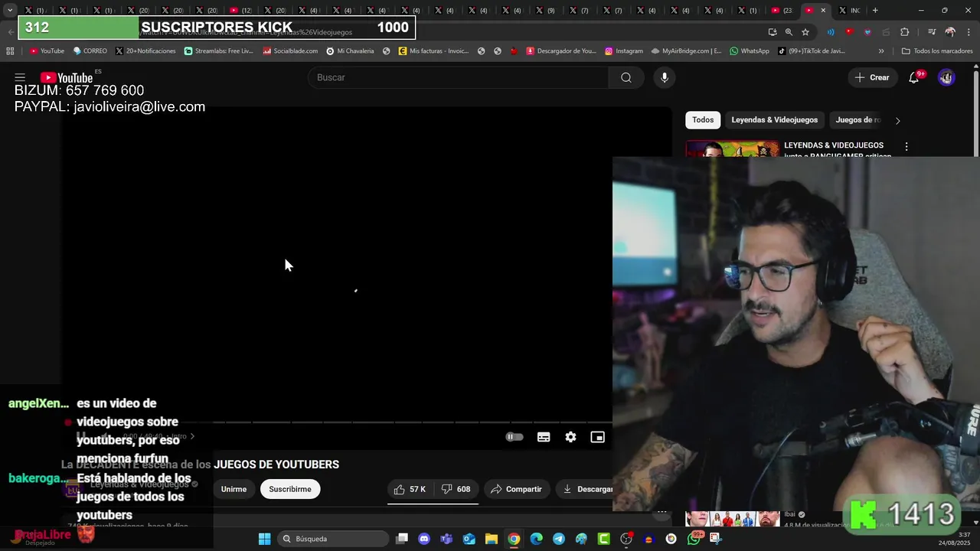
Task: Open the Socialblade.com bookmark
Action: click(x=290, y=51)
